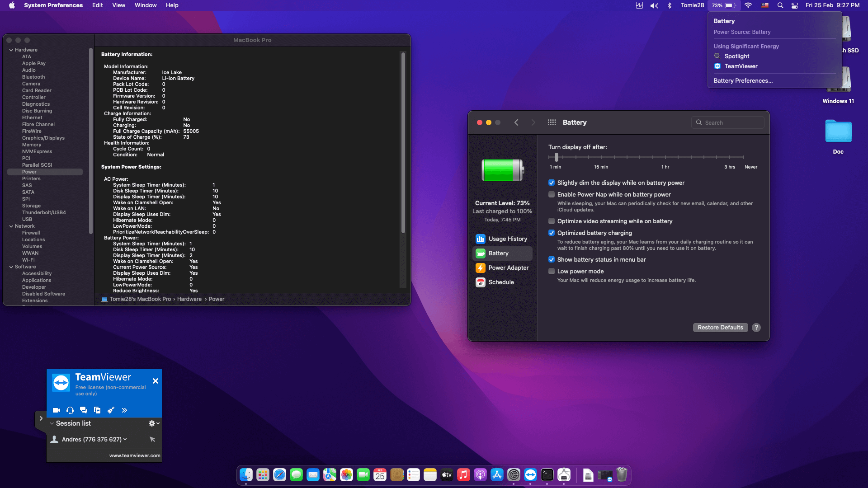Go back in Battery preferences window

click(x=516, y=122)
